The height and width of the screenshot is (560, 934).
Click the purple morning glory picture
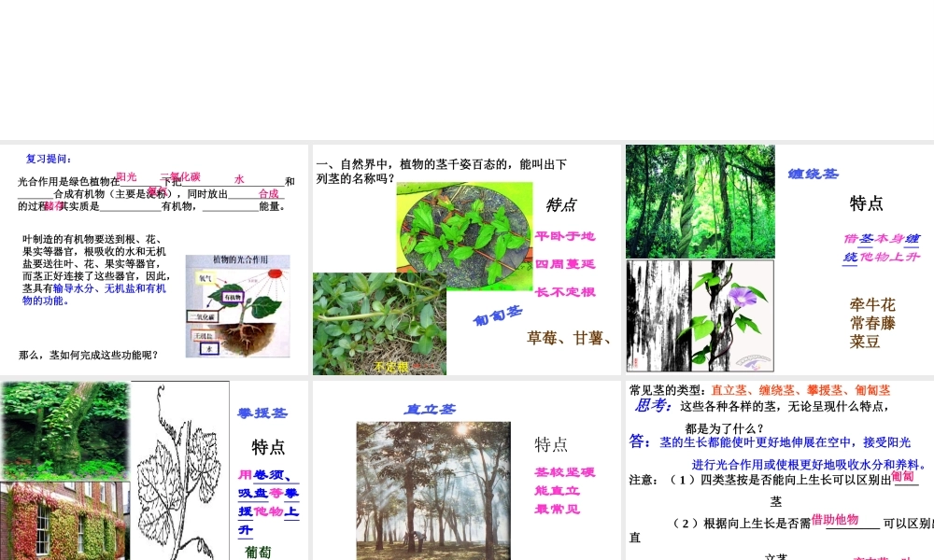(x=700, y=315)
